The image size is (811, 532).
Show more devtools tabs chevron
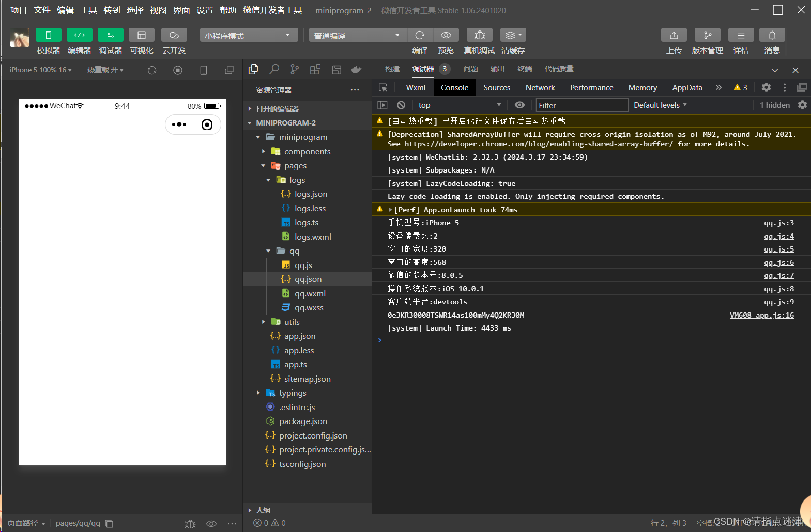(x=718, y=88)
